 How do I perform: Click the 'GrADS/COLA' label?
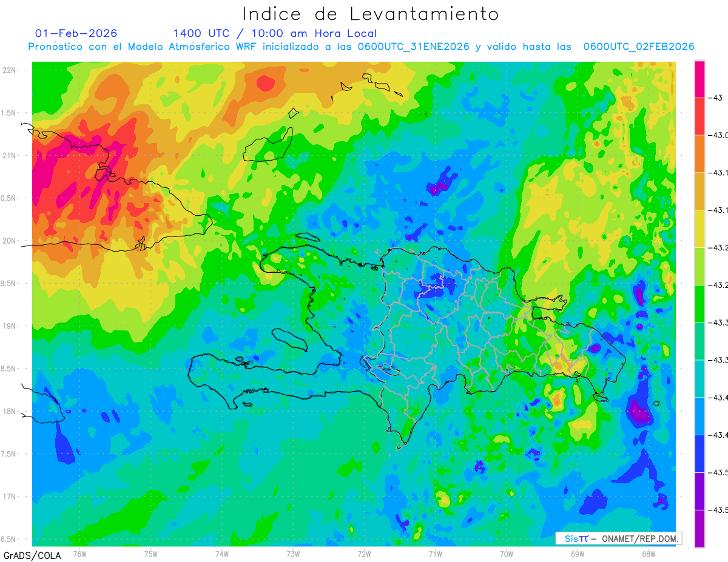coord(32,555)
